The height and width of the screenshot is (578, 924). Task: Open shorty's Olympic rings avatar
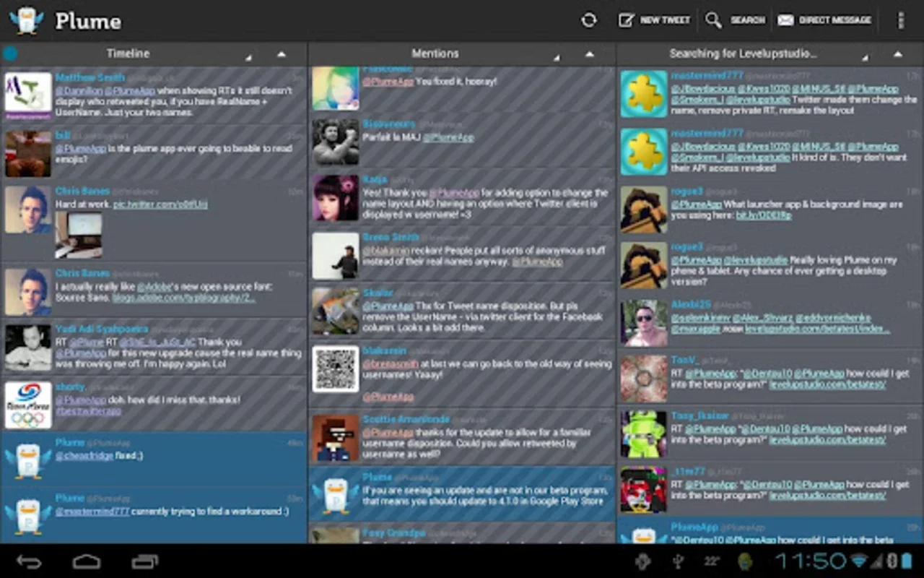(28, 405)
